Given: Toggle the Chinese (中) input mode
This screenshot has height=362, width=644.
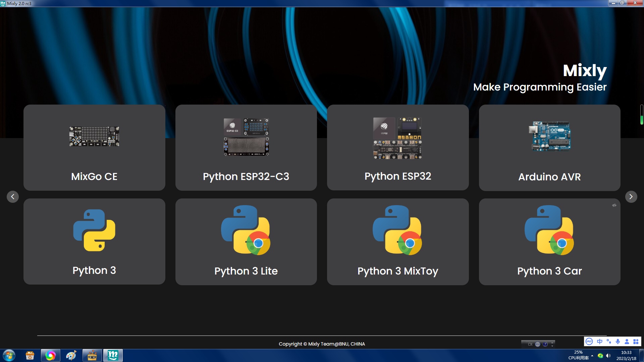Looking at the screenshot, I should (600, 342).
